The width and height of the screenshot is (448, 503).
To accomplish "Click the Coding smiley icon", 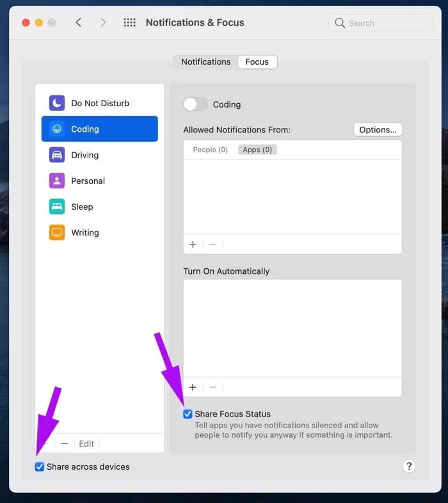I will 57,129.
